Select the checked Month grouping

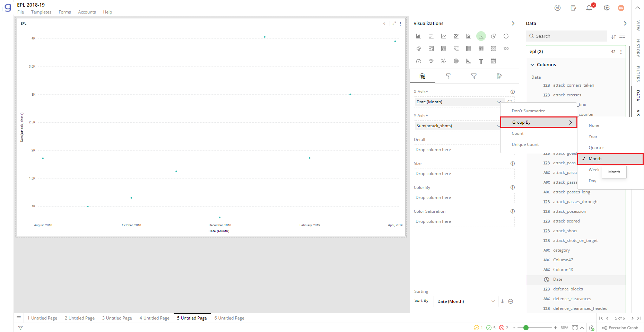610,159
